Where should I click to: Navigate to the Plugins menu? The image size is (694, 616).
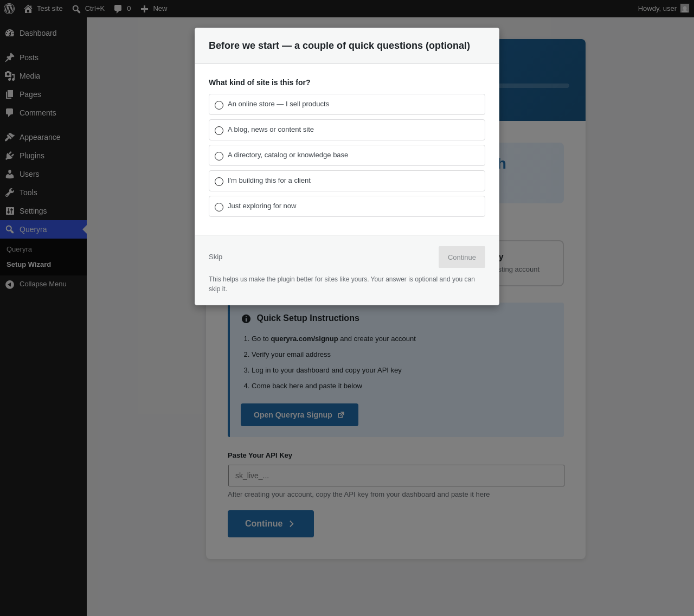(x=43, y=156)
